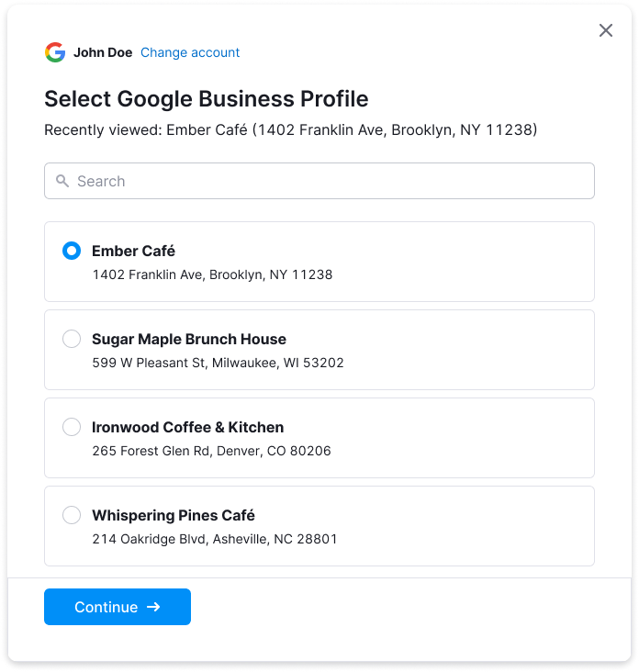Click the Whispering Pines Café title
This screenshot has width=639, height=672.
(x=174, y=515)
